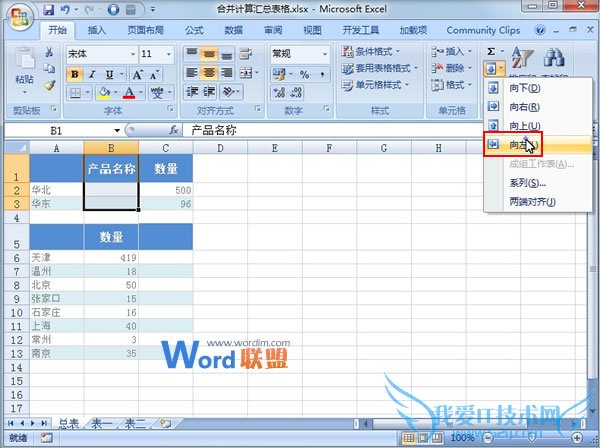Viewport: 600px width, 448px height.
Task: Increase the cell indent
Action: (209, 92)
